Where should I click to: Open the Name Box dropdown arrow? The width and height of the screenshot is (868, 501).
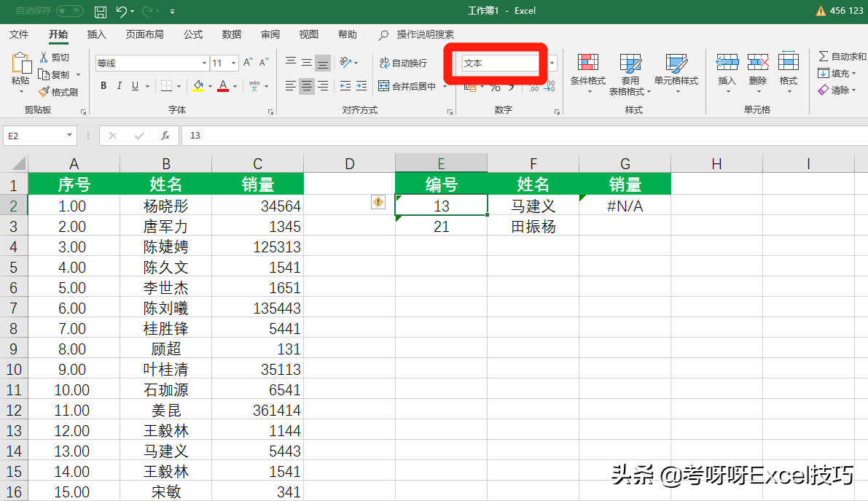pyautogui.click(x=70, y=136)
